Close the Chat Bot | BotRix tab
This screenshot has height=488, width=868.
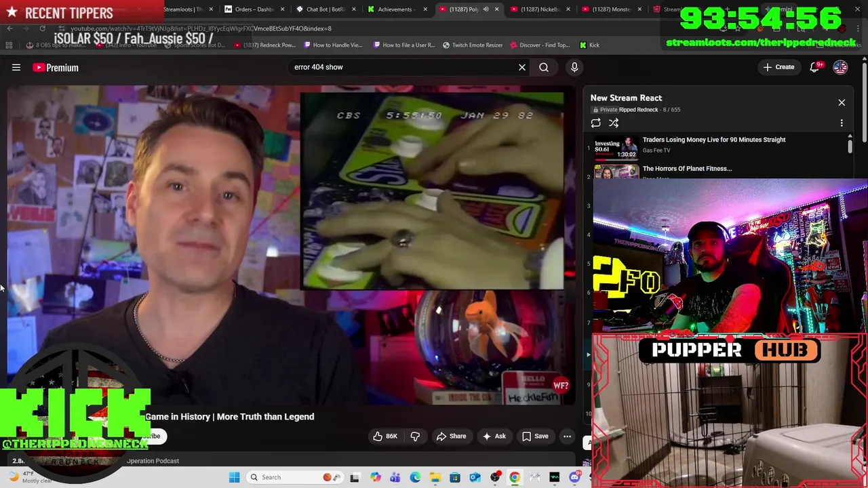tap(354, 9)
